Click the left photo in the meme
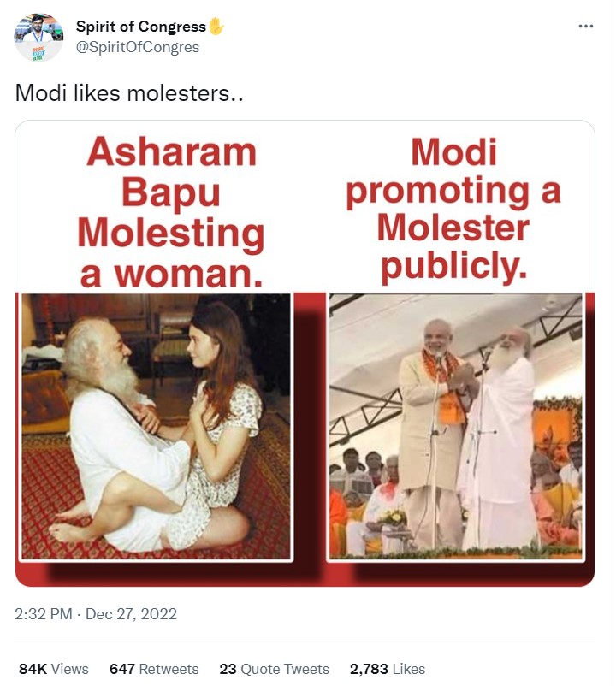616x686 pixels. coord(157,428)
